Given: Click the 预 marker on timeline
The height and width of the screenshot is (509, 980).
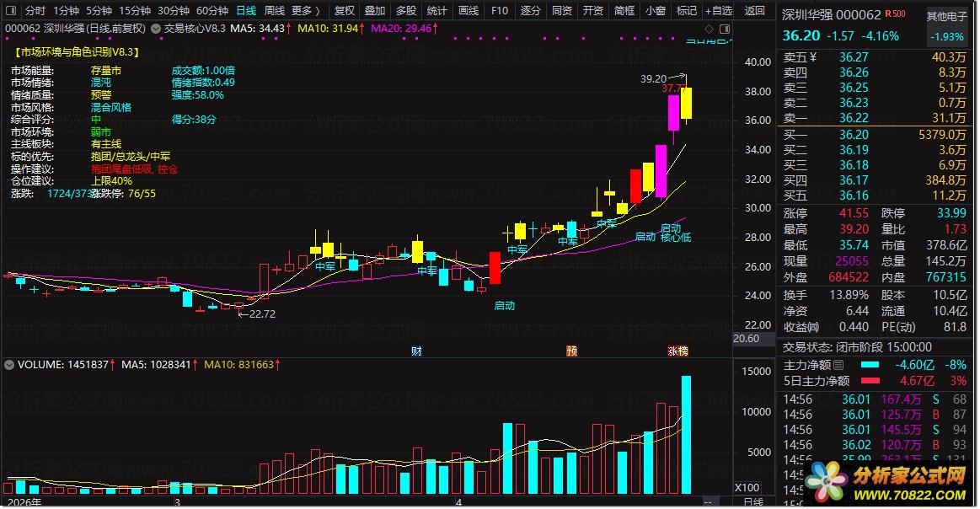Looking at the screenshot, I should point(571,351).
